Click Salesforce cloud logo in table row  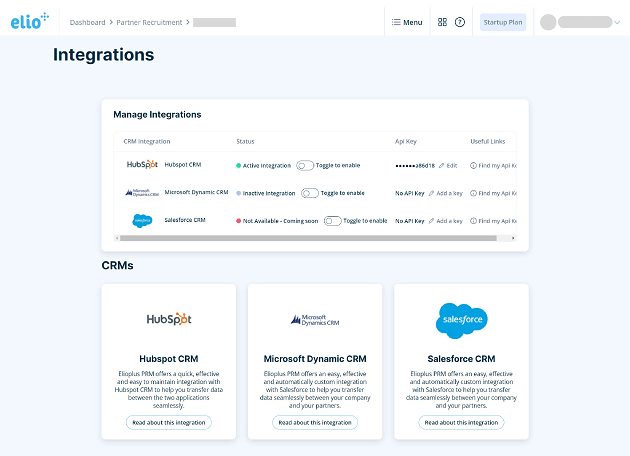[x=142, y=221]
